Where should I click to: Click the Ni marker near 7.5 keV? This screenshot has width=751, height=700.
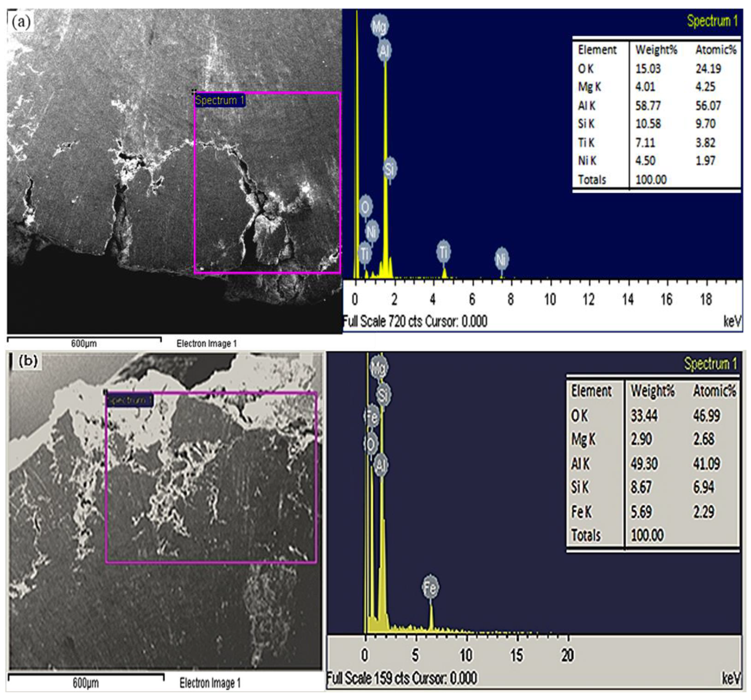tap(501, 259)
